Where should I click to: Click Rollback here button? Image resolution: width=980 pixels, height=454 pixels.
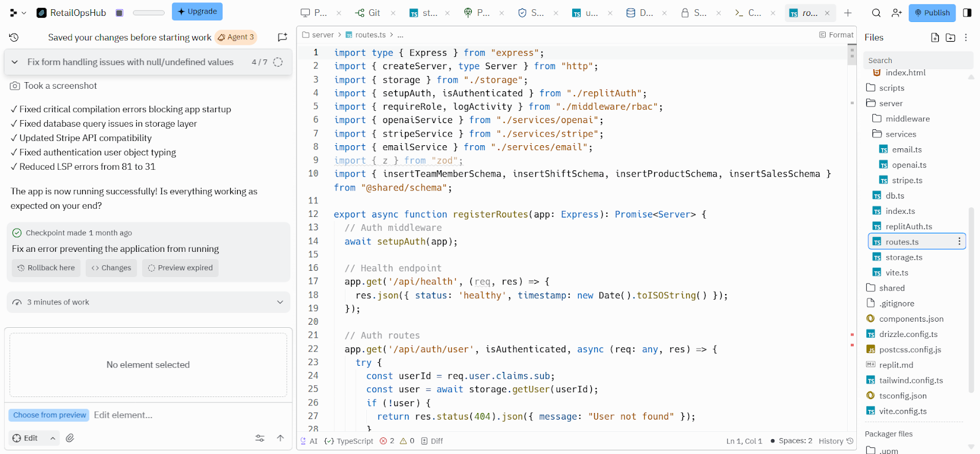46,268
